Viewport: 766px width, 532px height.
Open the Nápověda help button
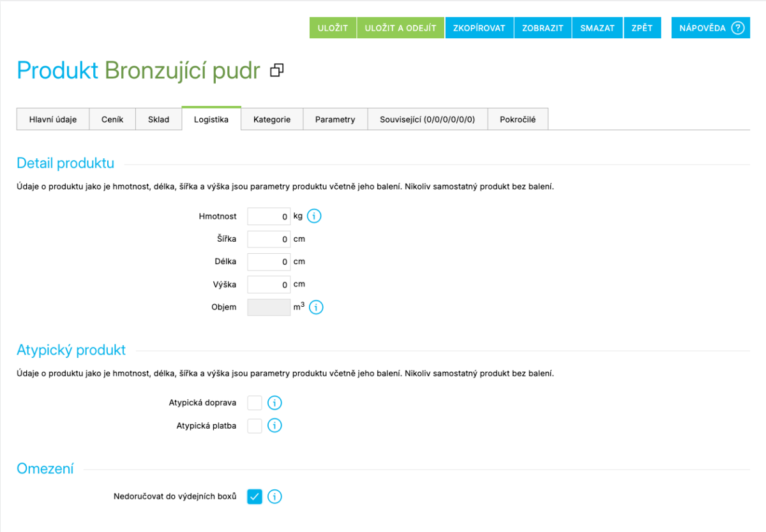710,28
